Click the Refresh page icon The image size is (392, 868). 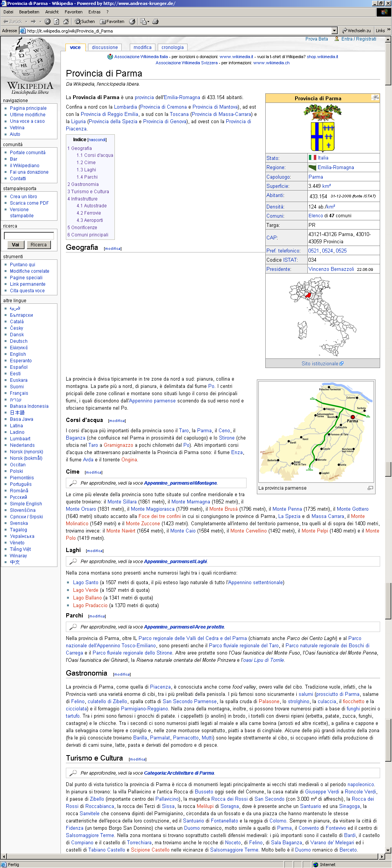pos(57,21)
